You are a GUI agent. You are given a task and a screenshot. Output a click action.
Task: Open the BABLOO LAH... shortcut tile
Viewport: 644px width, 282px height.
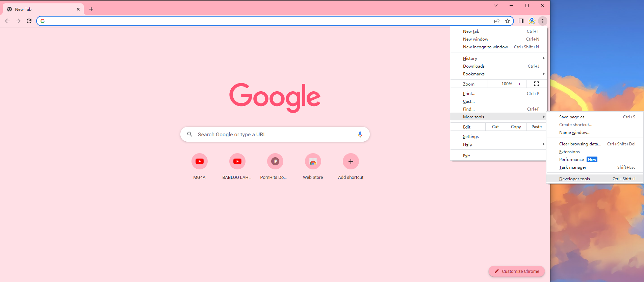[237, 166]
